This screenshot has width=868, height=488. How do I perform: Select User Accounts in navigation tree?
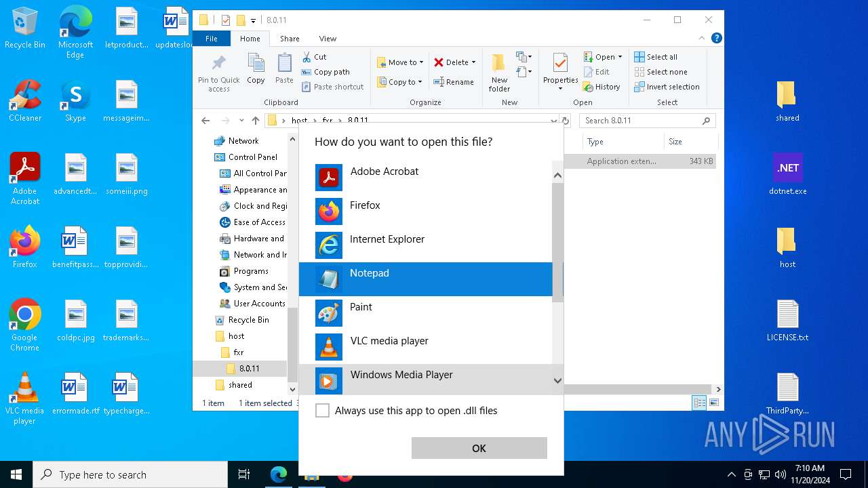point(259,304)
